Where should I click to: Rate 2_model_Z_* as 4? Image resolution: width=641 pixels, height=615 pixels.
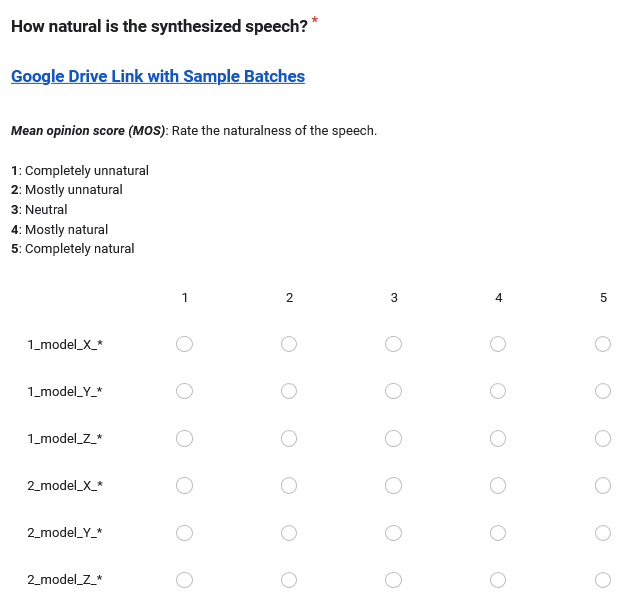pos(498,579)
